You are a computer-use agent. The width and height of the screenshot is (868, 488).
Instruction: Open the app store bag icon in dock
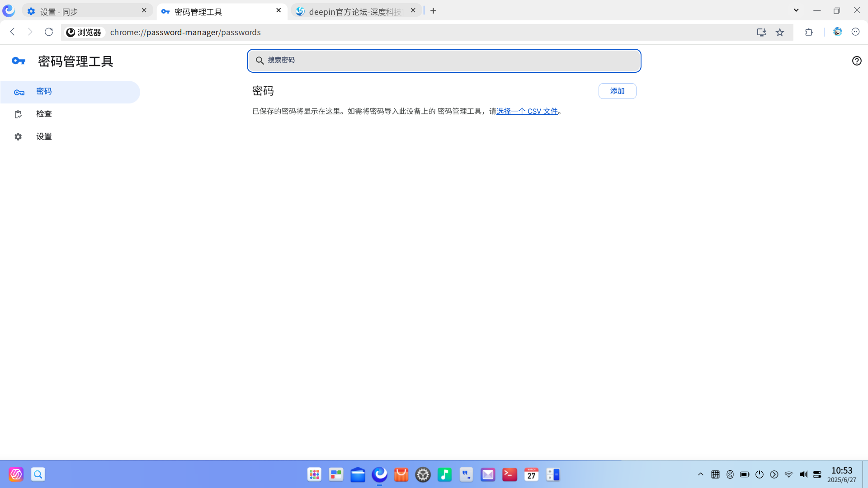point(401,474)
